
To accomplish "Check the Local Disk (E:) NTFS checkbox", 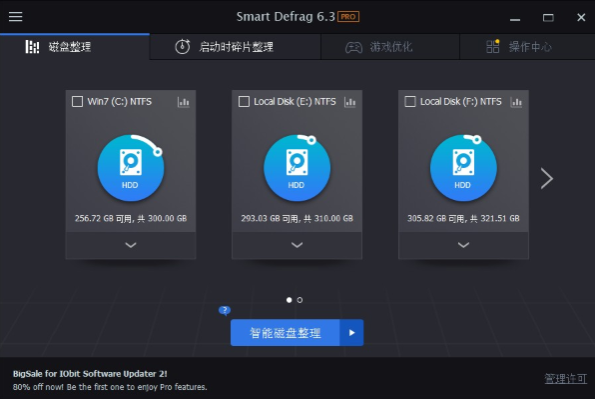I will point(244,101).
